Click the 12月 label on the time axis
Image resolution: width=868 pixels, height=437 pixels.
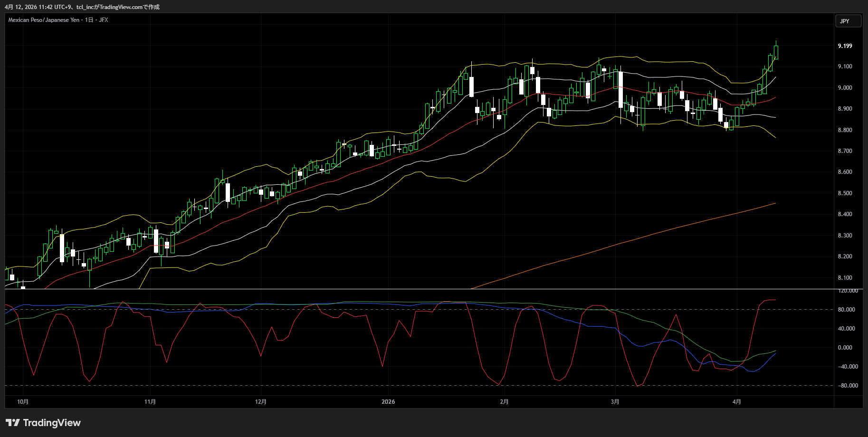pyautogui.click(x=261, y=402)
